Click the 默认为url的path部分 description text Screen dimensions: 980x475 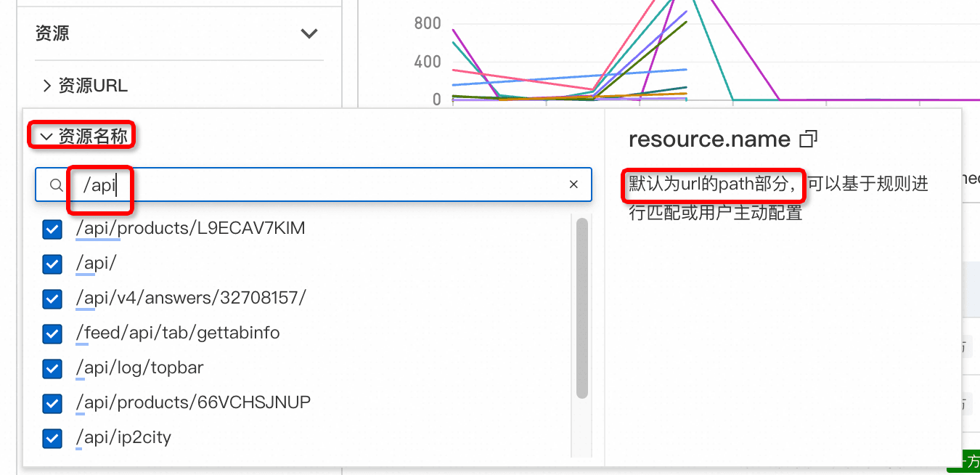[x=713, y=185]
